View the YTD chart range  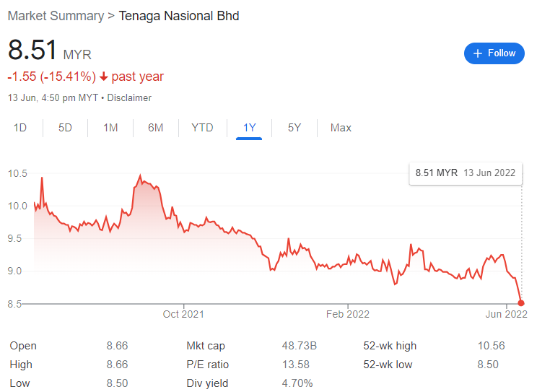202,128
